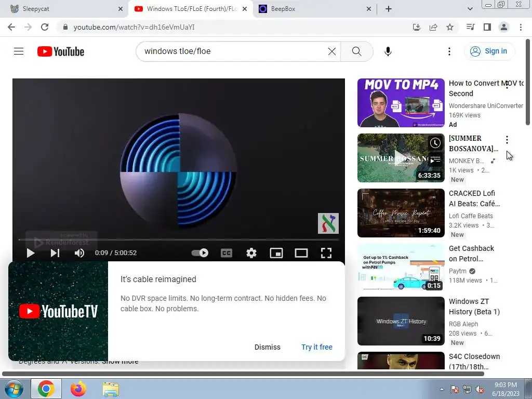Open the YouTube hamburger guide menu
The height and width of the screenshot is (399, 532).
19,51
